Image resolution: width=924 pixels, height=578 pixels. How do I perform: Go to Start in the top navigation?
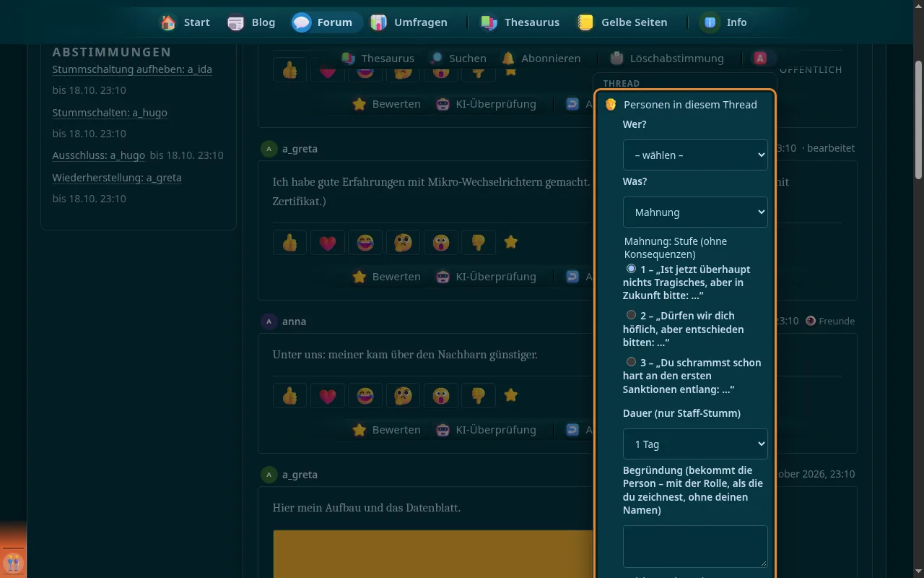(186, 22)
